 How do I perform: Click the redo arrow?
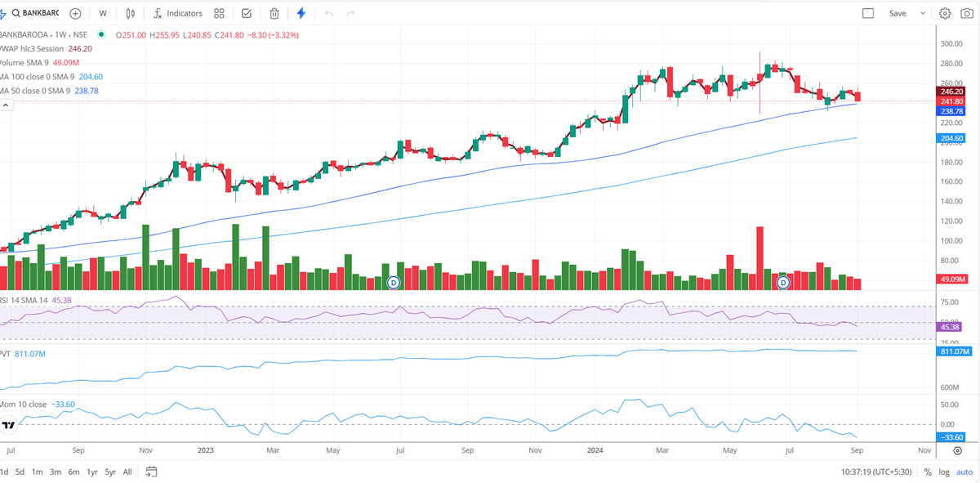pos(351,13)
